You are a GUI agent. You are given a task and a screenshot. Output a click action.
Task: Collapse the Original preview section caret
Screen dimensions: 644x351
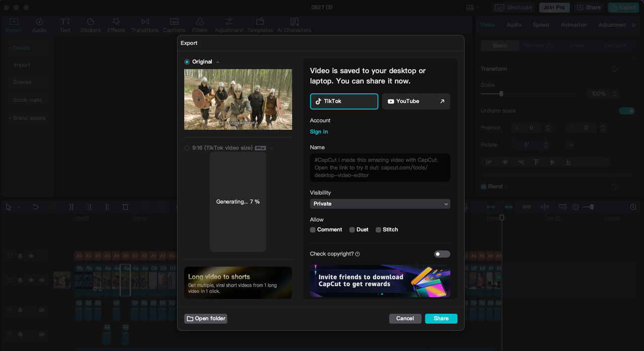[x=218, y=62]
